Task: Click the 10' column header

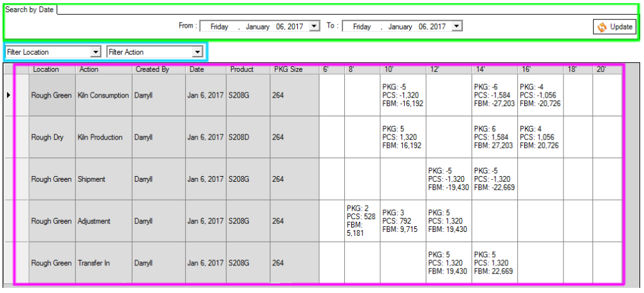Action: pos(403,69)
